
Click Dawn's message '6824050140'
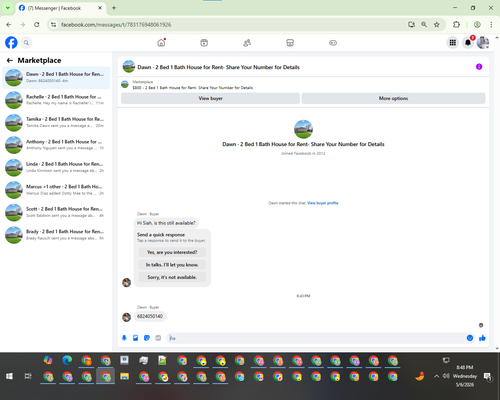150,316
